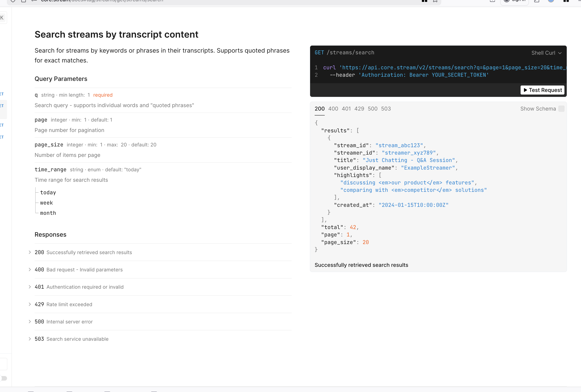The image size is (581, 392).
Task: Open the Shell Curl language dropdown
Action: click(546, 53)
